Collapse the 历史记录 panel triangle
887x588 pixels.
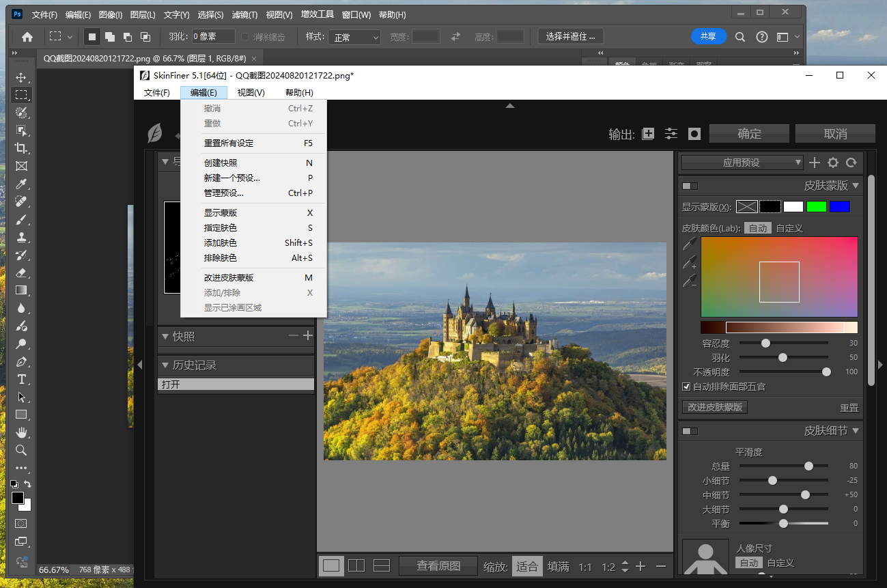click(165, 365)
